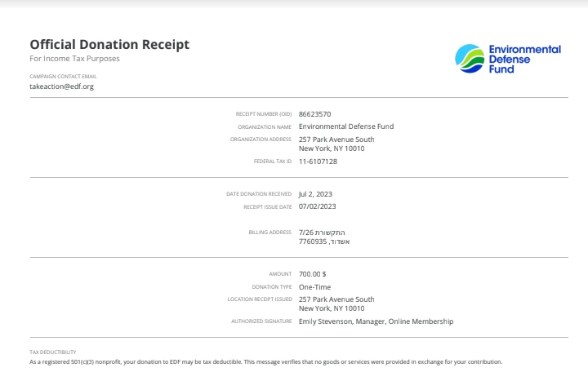Select the DONATION TYPE label
The image size is (588, 381).
point(271,287)
